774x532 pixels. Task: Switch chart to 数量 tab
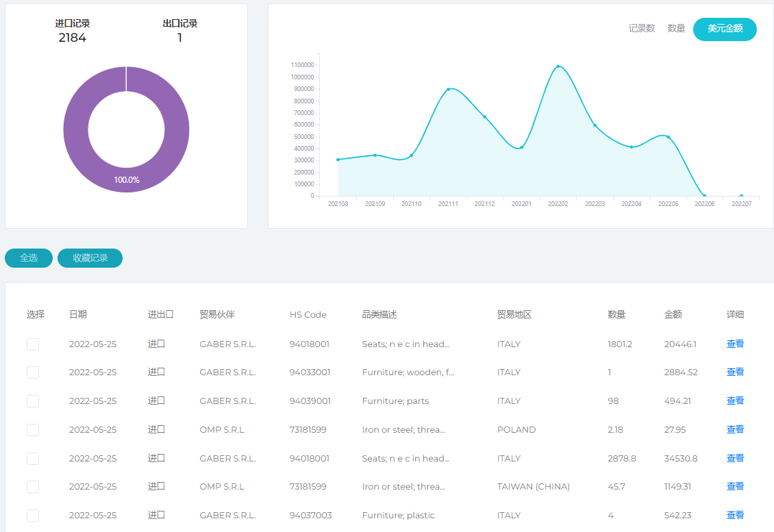[676, 29]
